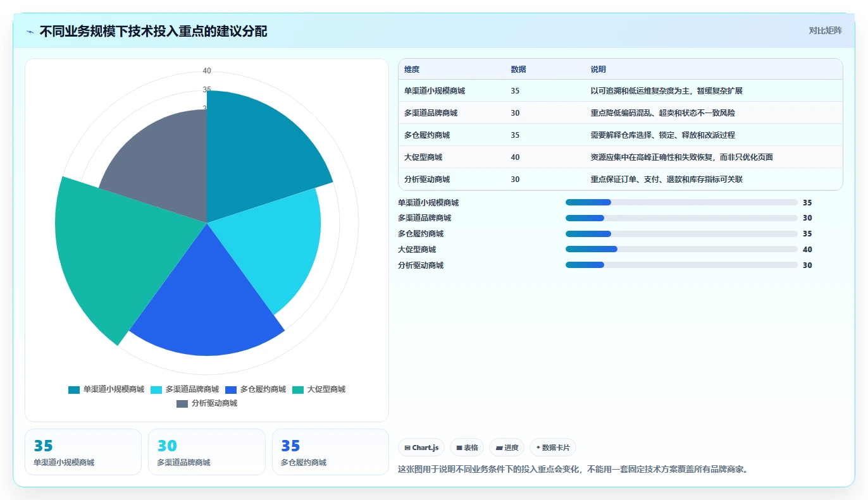
Task: Select the 数据卡片 tag
Action: (x=553, y=448)
